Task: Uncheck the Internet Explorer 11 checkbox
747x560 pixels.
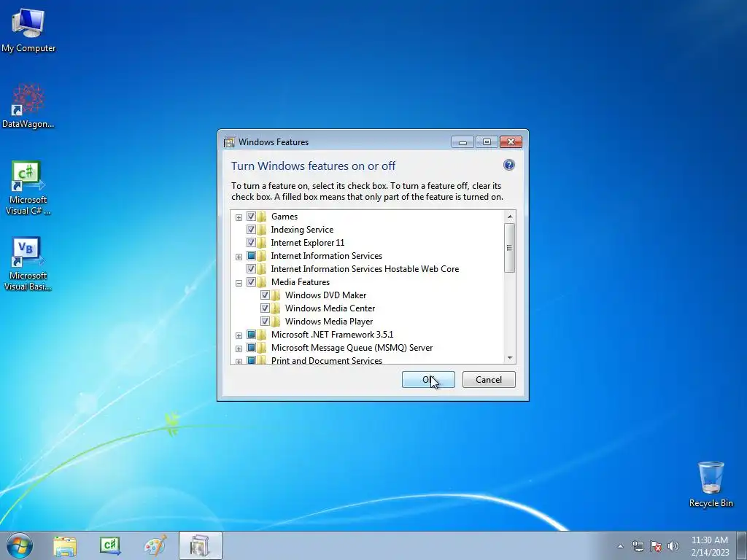Action: (x=251, y=243)
